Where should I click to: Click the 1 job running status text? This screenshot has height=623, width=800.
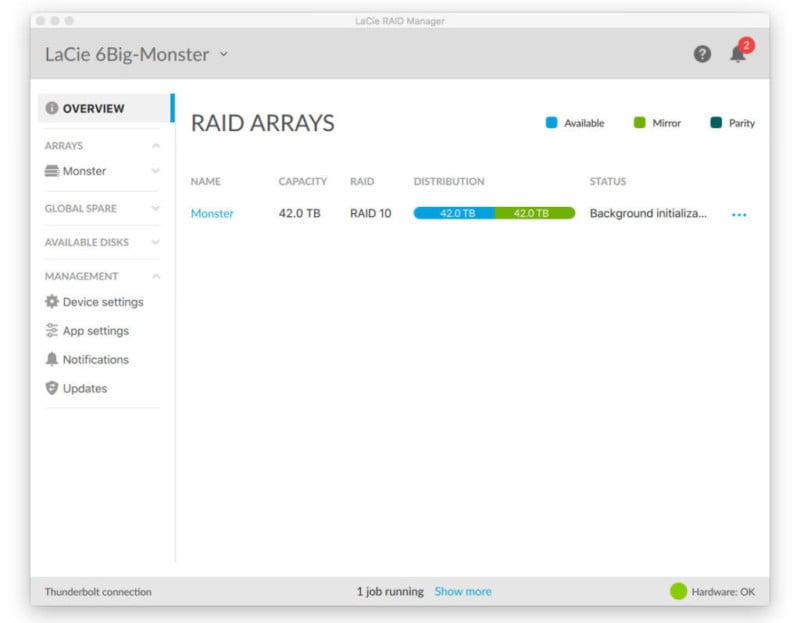click(390, 591)
